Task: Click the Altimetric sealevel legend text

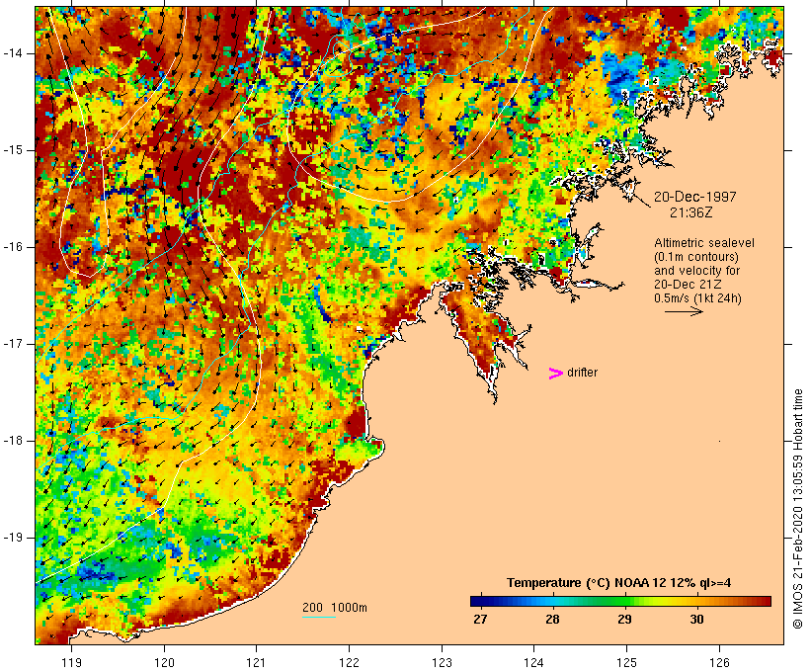Action: tap(704, 243)
